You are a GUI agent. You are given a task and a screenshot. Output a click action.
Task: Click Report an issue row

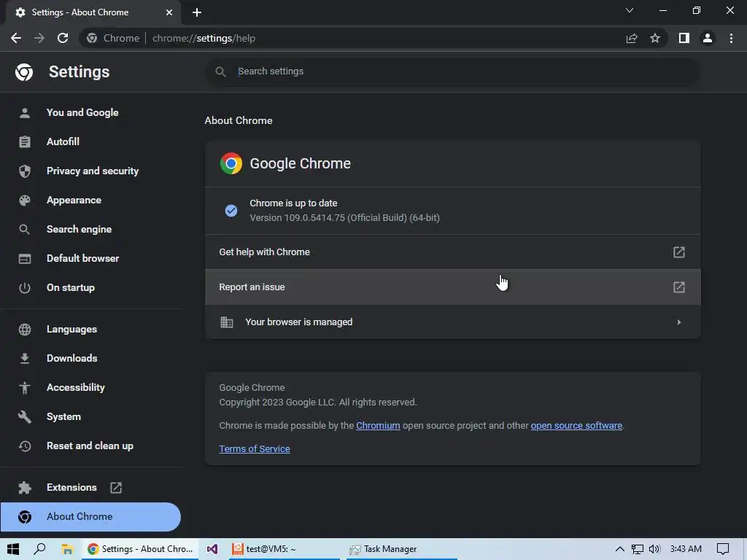click(x=452, y=287)
